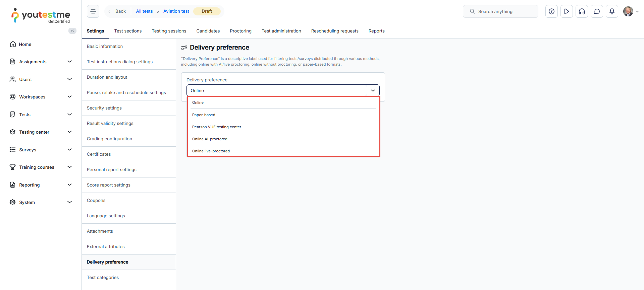Open the help question mark icon
Viewport: 644px width, 290px height.
551,11
